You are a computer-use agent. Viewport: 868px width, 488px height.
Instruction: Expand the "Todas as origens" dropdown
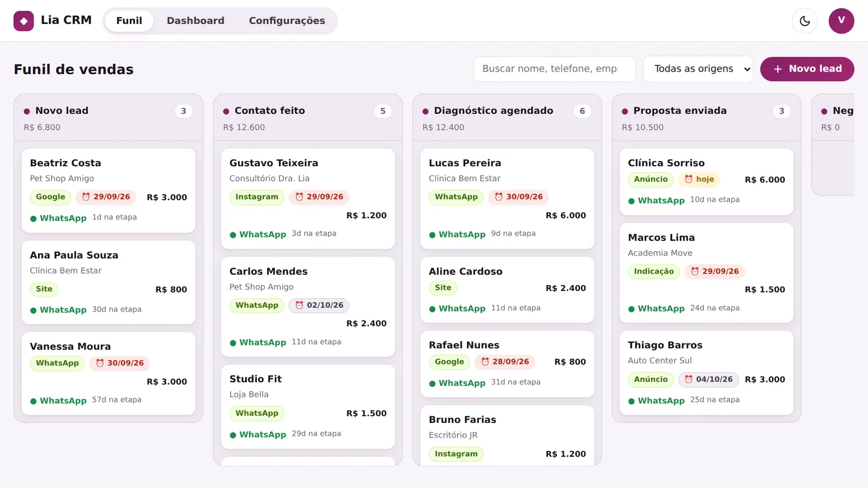698,69
